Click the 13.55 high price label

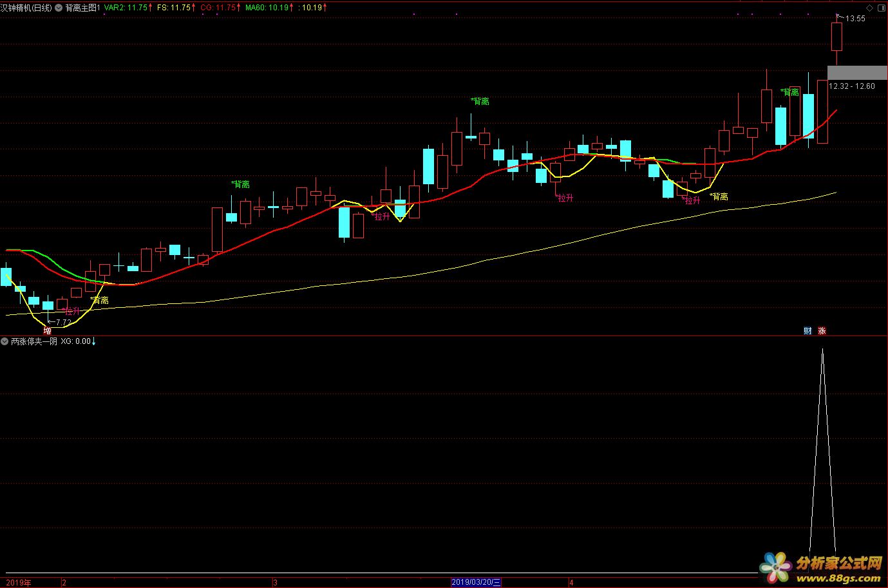855,19
